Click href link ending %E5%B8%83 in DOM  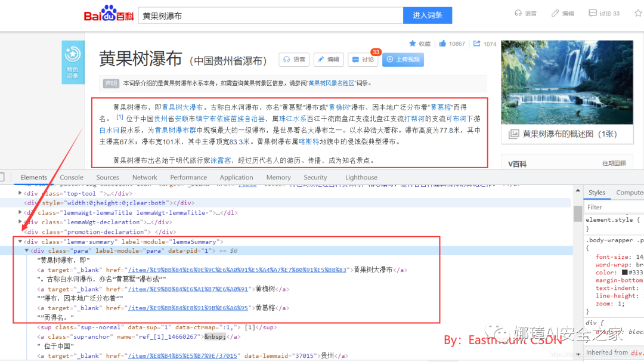[237, 270]
